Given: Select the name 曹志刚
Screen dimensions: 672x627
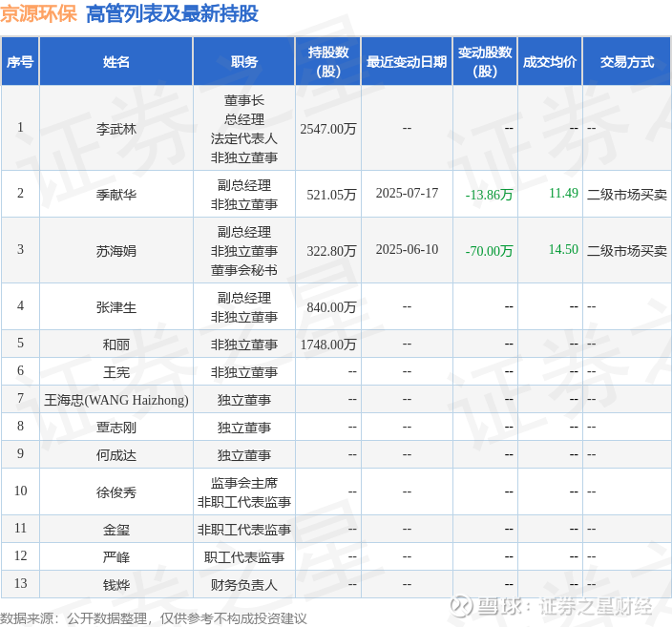Looking at the screenshot, I should pos(116,428).
